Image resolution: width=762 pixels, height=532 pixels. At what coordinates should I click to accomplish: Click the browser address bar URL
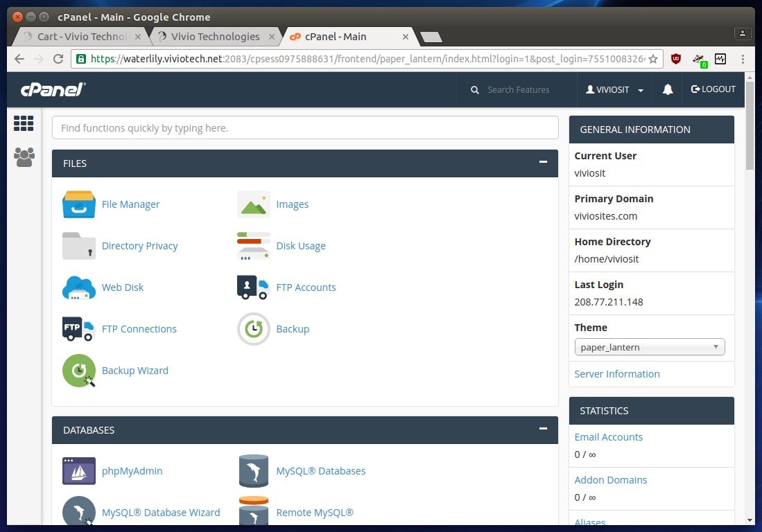[367, 59]
